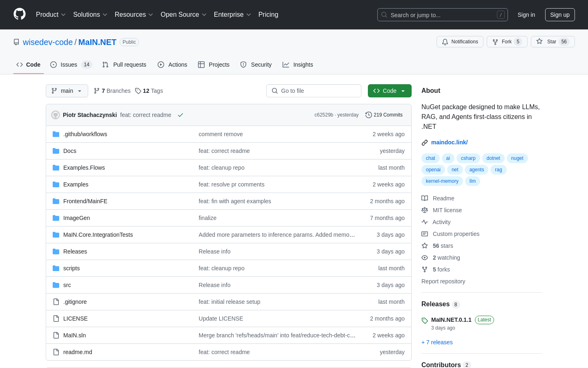Open the MaIN.Core.IntegrationTests folder
The image size is (588, 368).
98,235
